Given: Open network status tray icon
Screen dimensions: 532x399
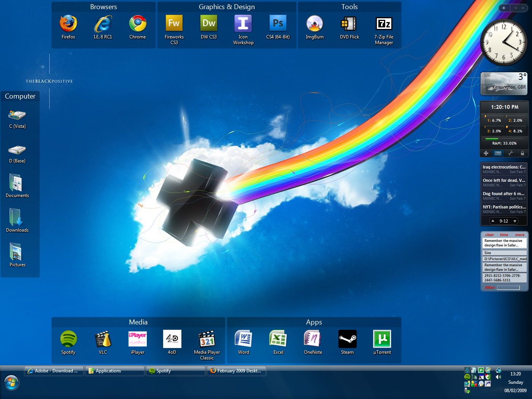Looking at the screenshot, I should click(498, 370).
